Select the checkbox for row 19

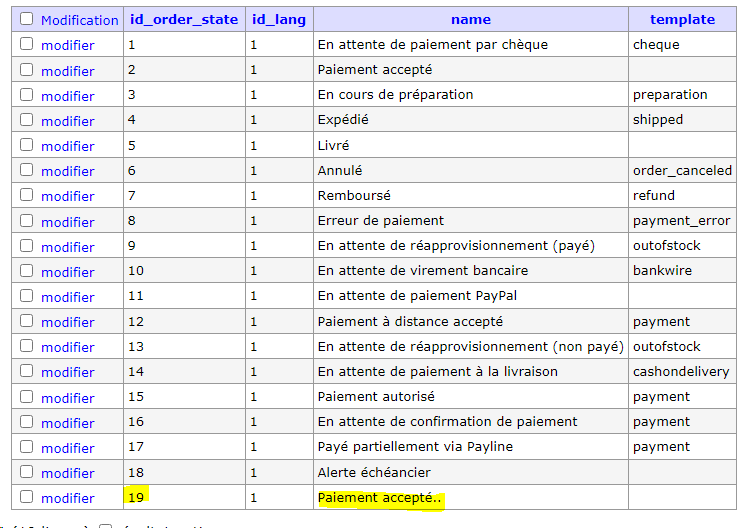[x=26, y=497]
